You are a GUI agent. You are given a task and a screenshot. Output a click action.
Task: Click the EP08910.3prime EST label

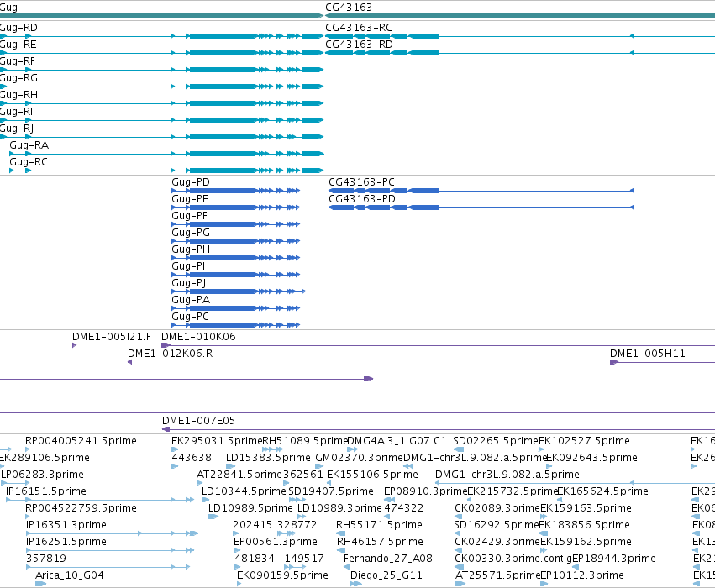pos(425,492)
